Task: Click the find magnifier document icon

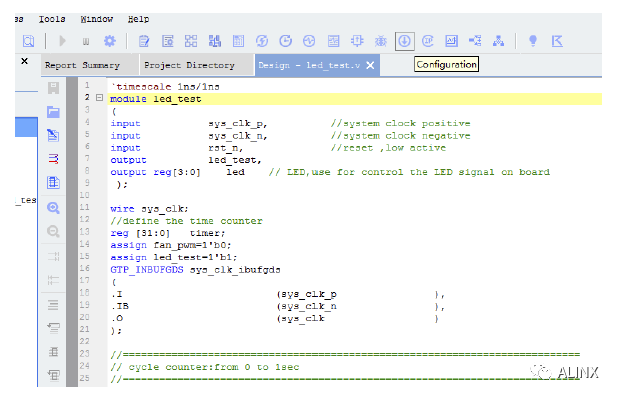Action: point(28,41)
